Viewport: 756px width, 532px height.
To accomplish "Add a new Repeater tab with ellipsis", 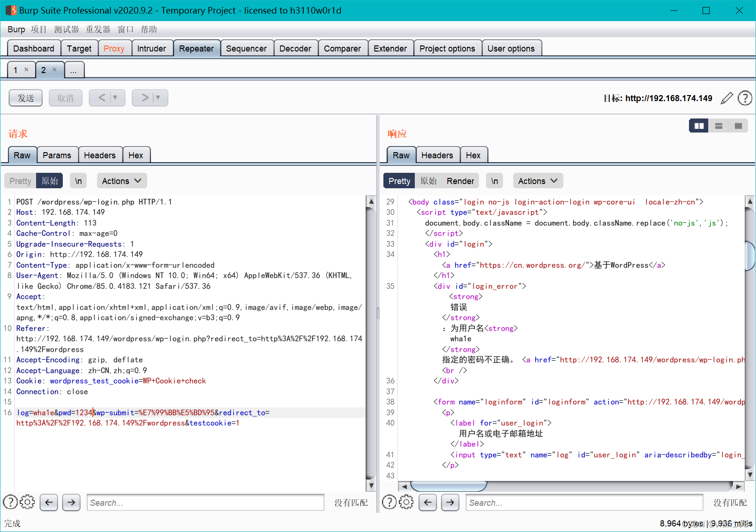I will click(74, 70).
